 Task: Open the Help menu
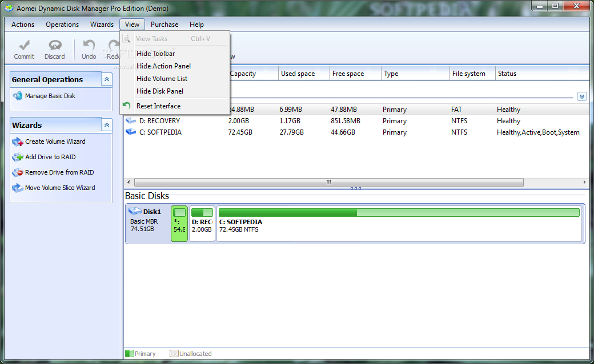click(x=196, y=24)
